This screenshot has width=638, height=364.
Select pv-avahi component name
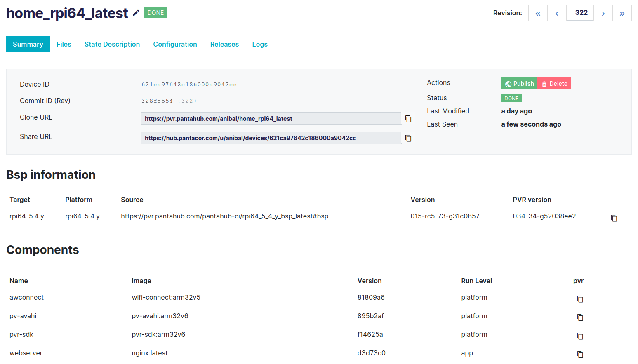pos(23,316)
